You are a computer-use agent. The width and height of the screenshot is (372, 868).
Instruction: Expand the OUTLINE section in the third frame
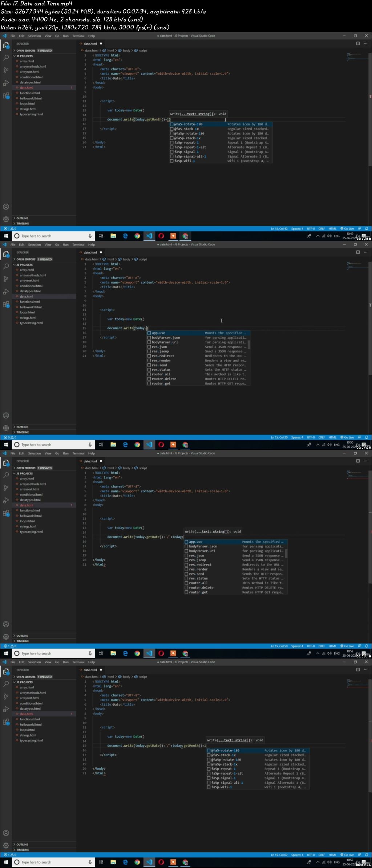[x=44, y=636]
